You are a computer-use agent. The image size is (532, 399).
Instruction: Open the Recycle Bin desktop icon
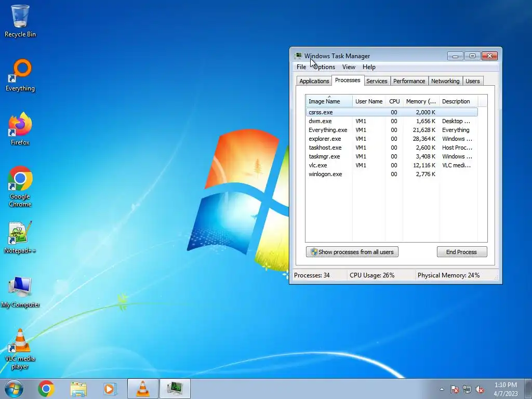coord(20,21)
